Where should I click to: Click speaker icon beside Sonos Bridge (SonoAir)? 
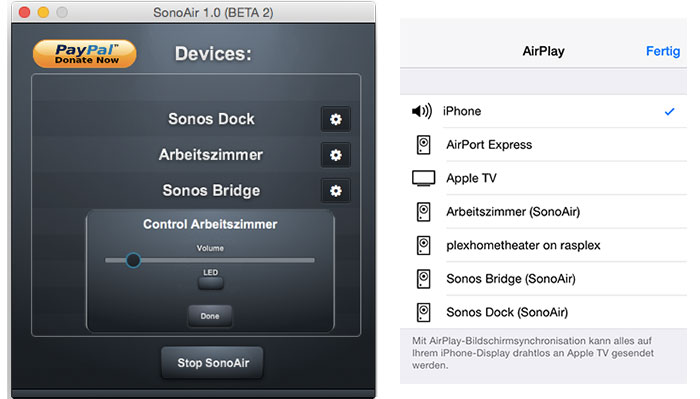pos(423,278)
